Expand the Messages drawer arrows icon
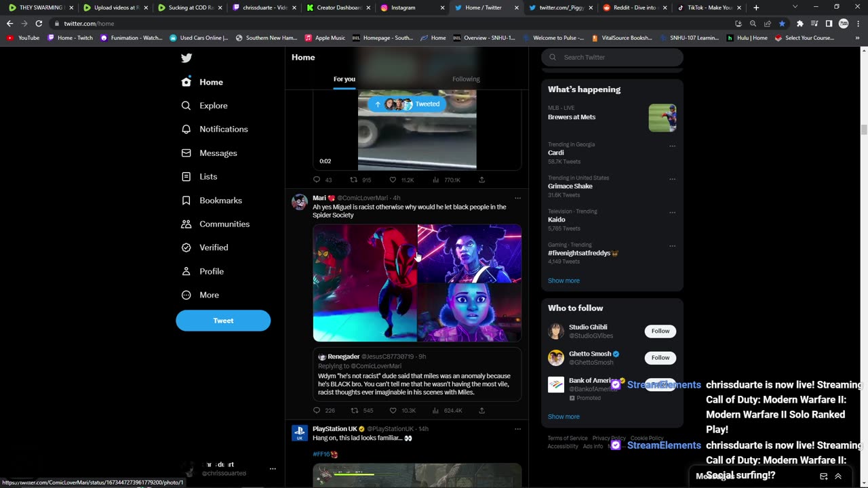The height and width of the screenshot is (488, 868). [x=838, y=476]
